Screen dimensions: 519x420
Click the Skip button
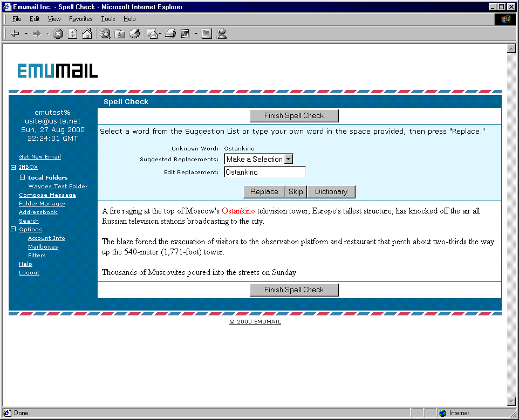(296, 192)
